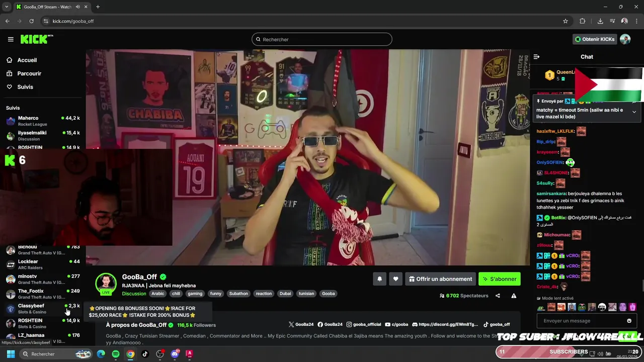
Task: Reload the page
Action: (x=31, y=21)
